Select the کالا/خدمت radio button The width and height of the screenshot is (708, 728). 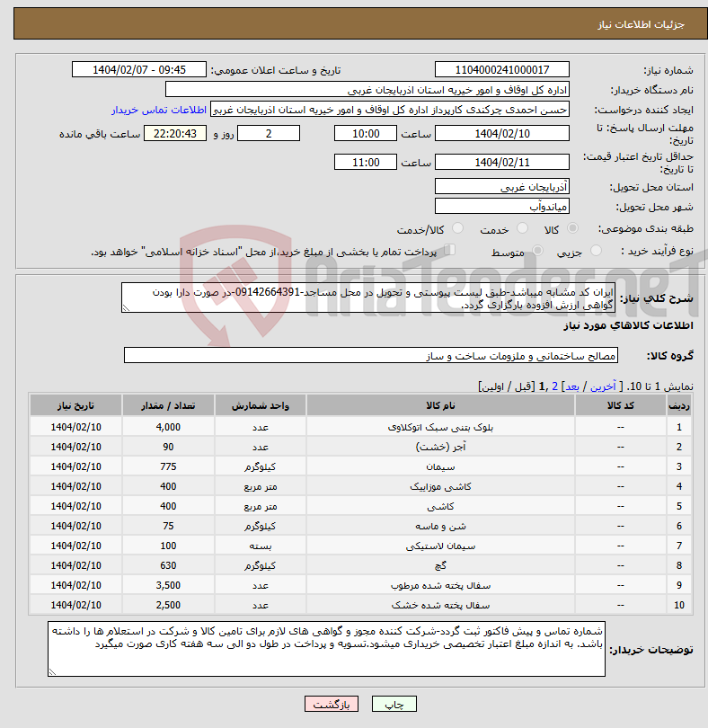tap(457, 228)
